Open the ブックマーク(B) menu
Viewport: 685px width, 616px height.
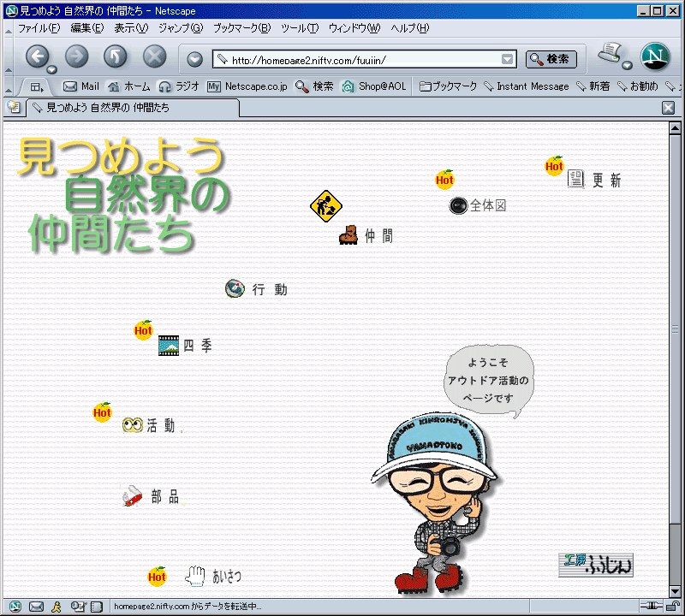pos(241,28)
